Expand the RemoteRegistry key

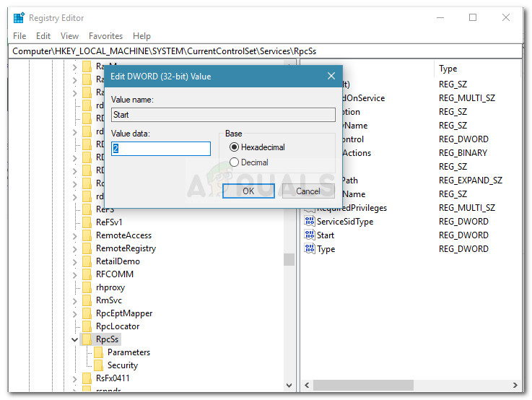pyautogui.click(x=74, y=249)
